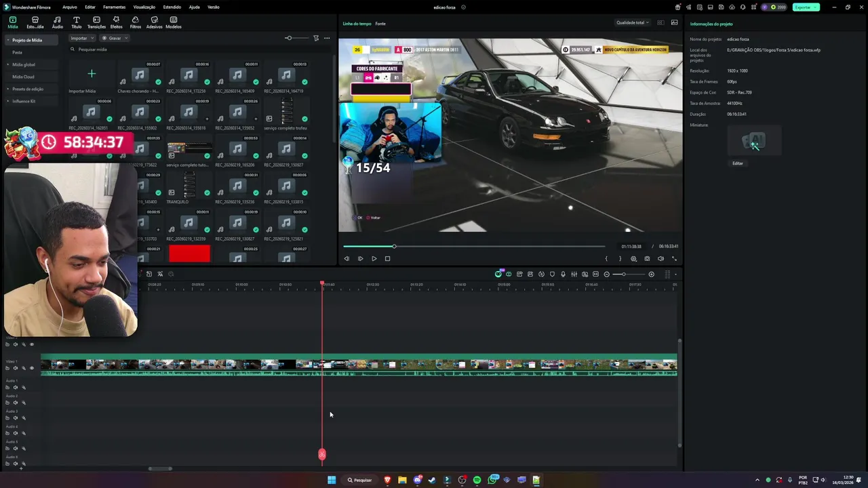Select the serviço completo trofeu image
Screen dimensions: 868x488
point(286,115)
